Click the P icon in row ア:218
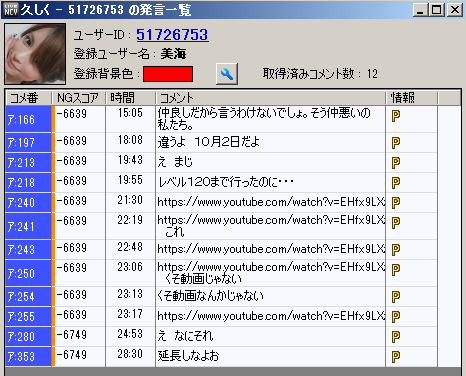The height and width of the screenshot is (376, 466). coord(396,183)
